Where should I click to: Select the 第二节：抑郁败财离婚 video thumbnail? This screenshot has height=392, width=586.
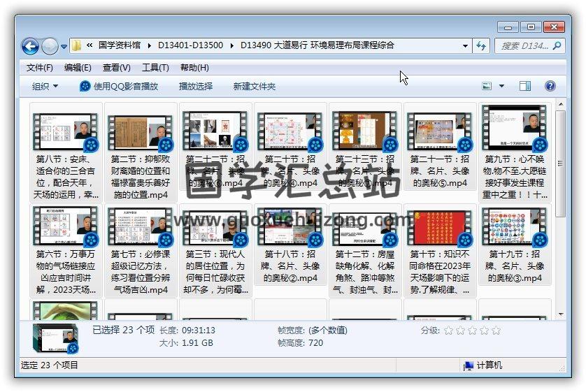click(x=141, y=133)
